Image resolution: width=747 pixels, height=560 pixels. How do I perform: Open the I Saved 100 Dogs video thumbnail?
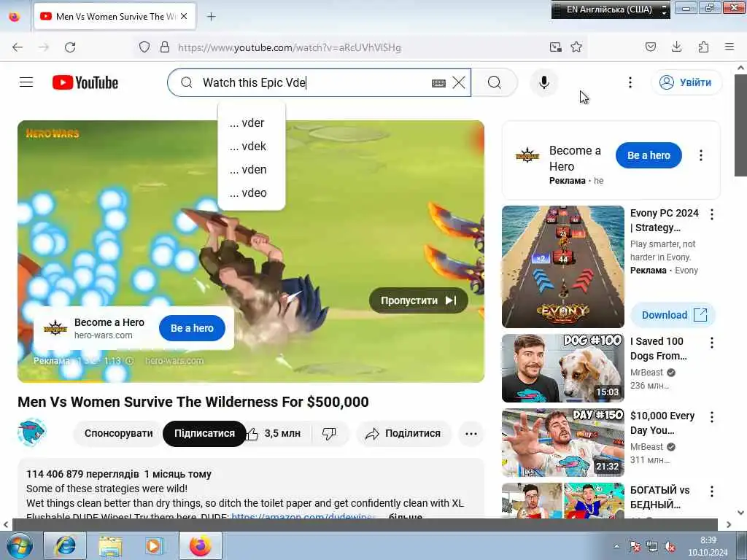point(562,368)
